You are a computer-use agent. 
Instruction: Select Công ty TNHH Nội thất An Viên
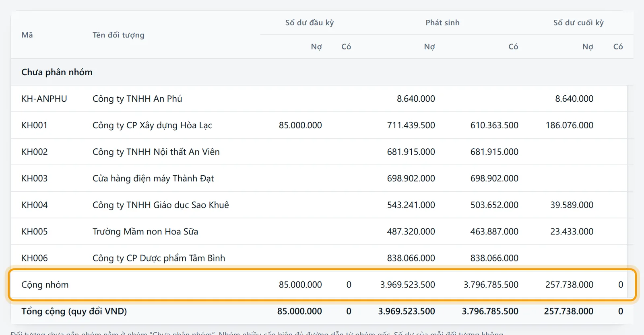[156, 152]
